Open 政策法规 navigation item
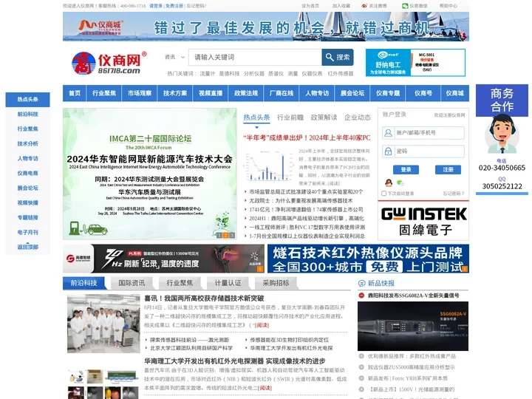Viewport: 532px width, 399px height. [x=246, y=93]
